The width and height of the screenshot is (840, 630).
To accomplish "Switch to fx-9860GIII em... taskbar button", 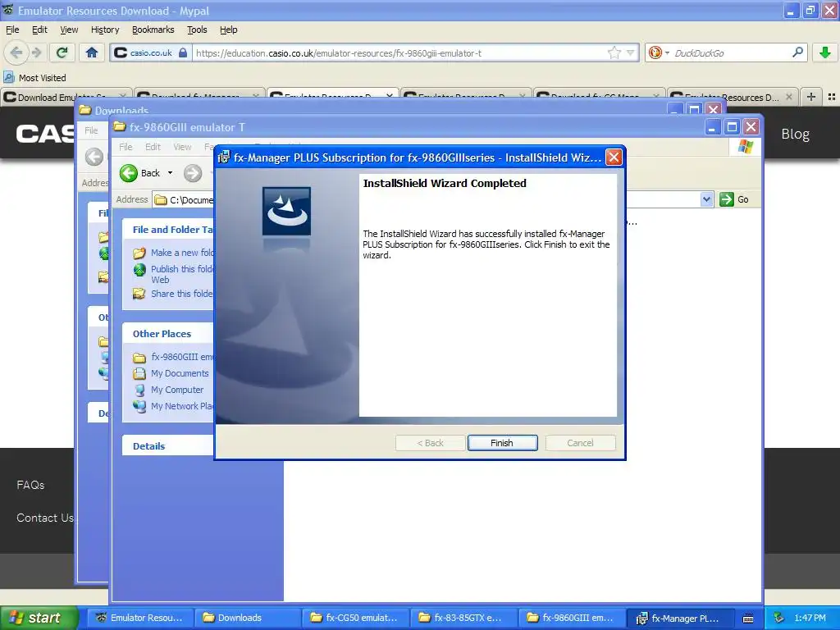I will point(572,618).
